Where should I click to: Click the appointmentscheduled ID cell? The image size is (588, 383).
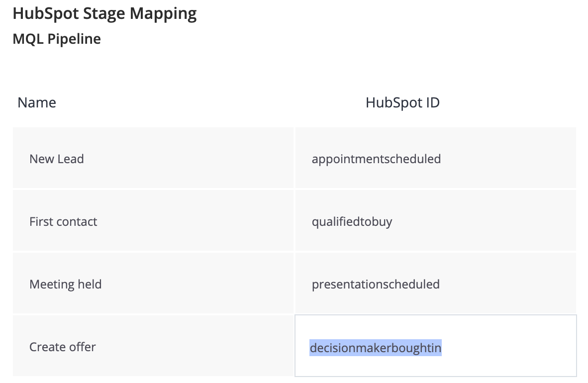[435, 158]
